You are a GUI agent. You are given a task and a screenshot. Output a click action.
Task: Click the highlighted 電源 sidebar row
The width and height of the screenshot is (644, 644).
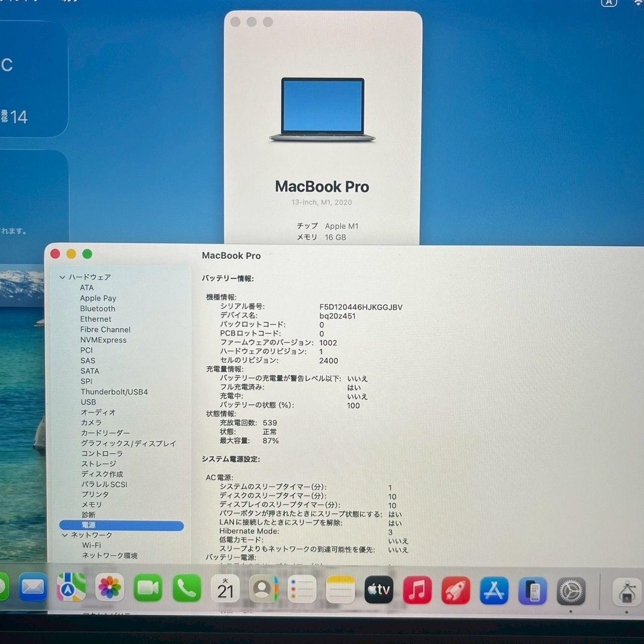121,525
